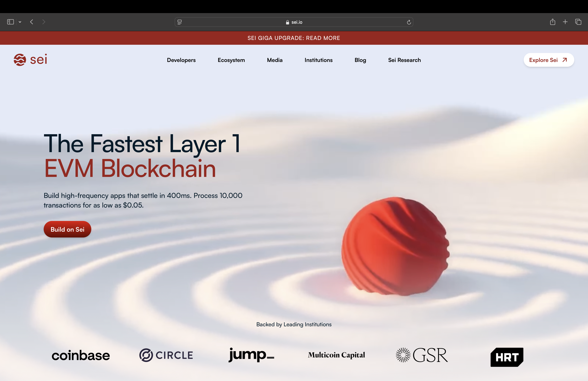Click the Sei logo in the header
This screenshot has width=588, height=381.
pyautogui.click(x=30, y=60)
